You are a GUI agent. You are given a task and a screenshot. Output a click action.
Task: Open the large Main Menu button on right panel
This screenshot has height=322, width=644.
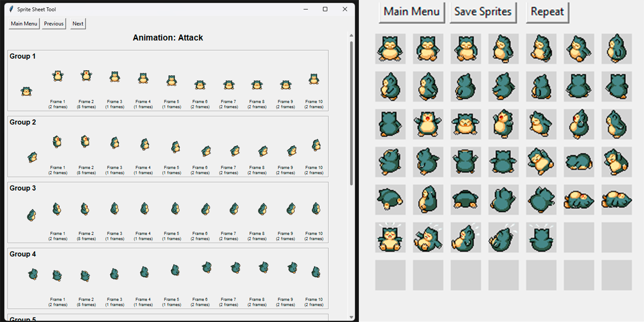(x=412, y=12)
